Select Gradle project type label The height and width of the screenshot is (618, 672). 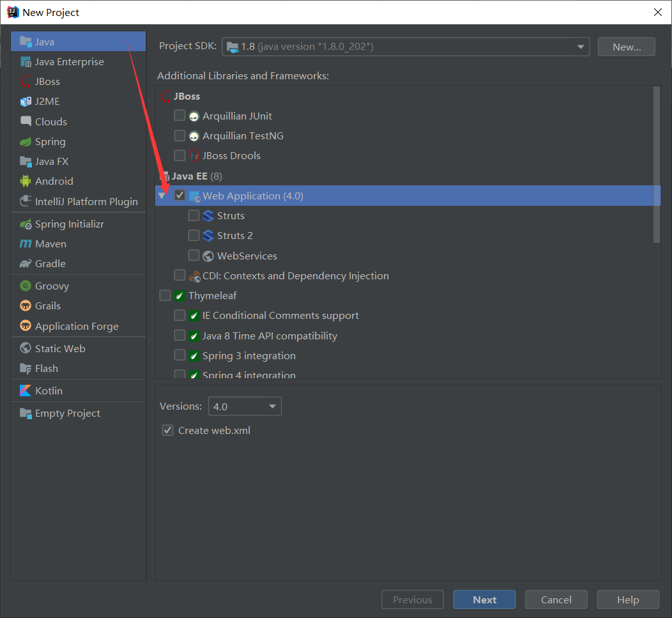(x=50, y=263)
